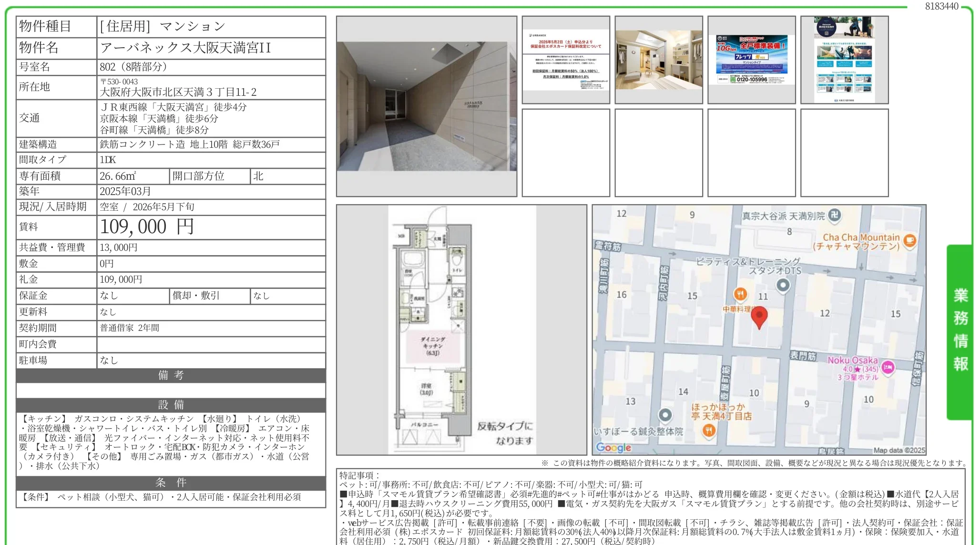Open the フレッツ 10Gbps advertisement thumbnail
This screenshot has height=545, width=980.
tap(752, 60)
